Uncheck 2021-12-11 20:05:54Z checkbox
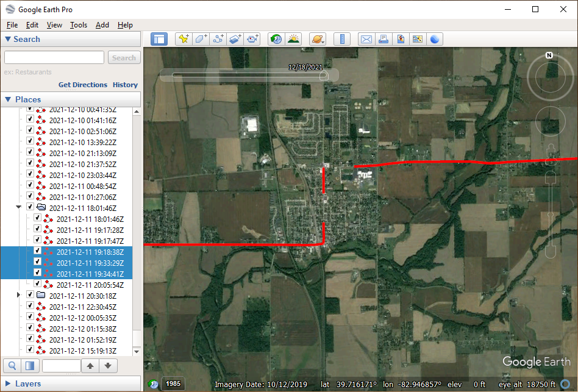Viewport: 578px width, 392px height. coord(37,283)
